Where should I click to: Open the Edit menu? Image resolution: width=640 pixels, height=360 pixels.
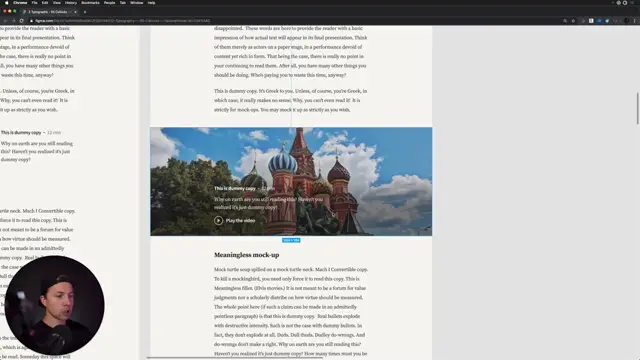coord(45,2)
